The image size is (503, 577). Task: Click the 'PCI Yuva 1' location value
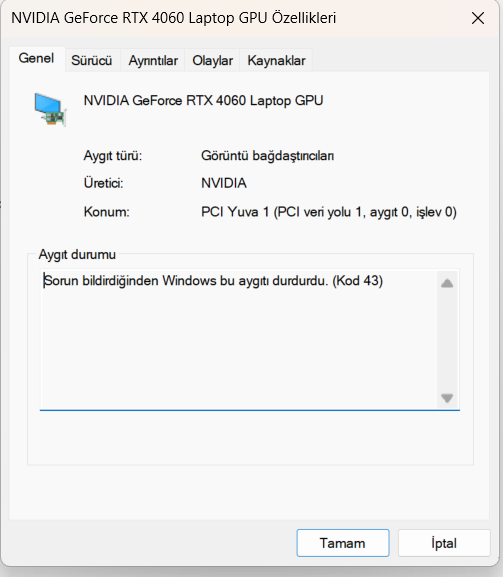[329, 212]
